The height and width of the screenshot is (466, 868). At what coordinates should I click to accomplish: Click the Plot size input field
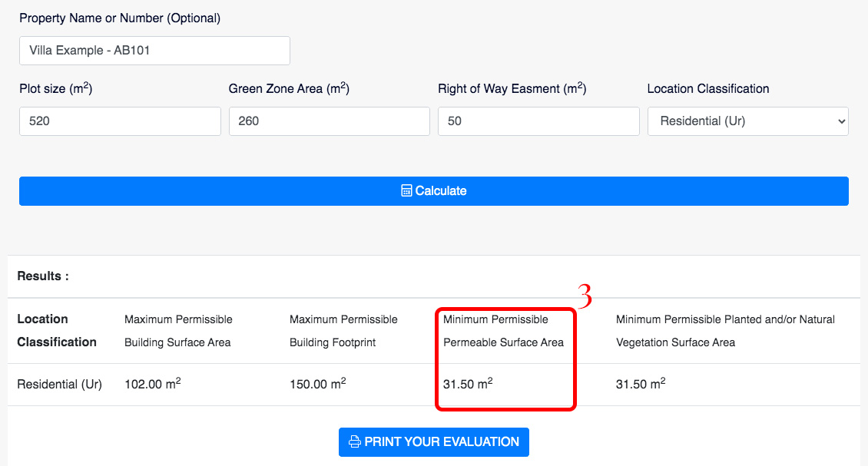point(120,121)
